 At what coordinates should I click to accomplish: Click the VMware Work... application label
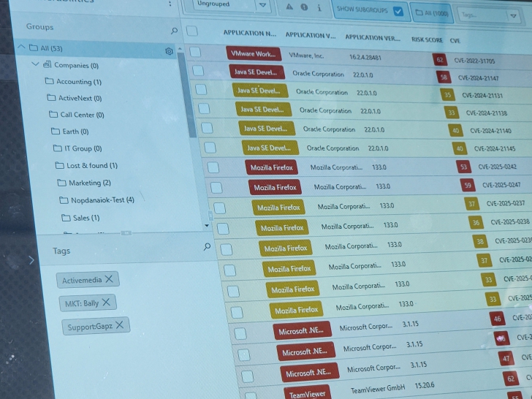tap(254, 54)
